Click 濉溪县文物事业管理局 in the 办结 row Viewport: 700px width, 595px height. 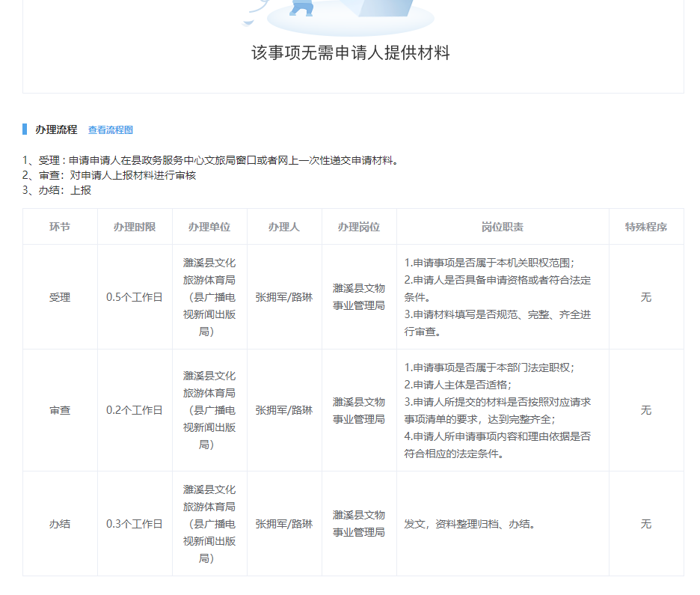tap(359, 524)
